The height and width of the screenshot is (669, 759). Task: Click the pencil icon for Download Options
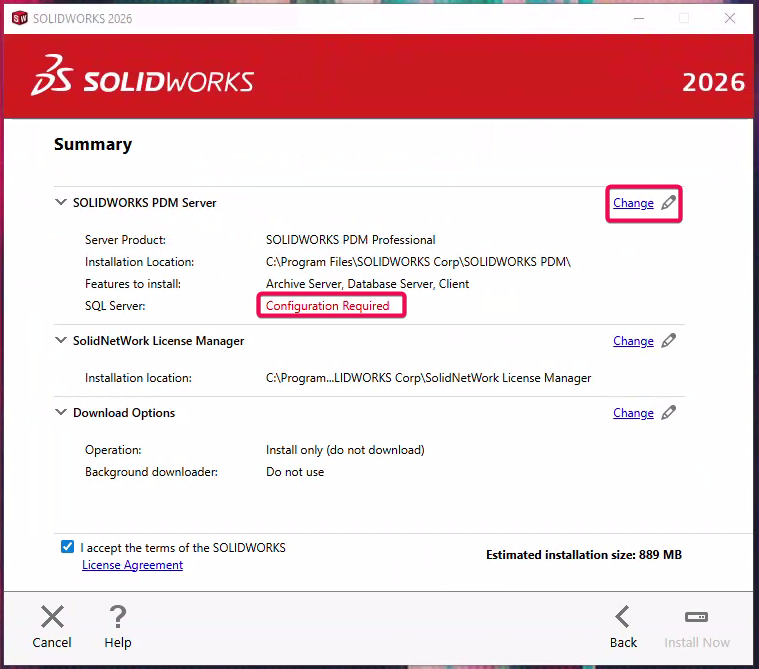pyautogui.click(x=669, y=413)
